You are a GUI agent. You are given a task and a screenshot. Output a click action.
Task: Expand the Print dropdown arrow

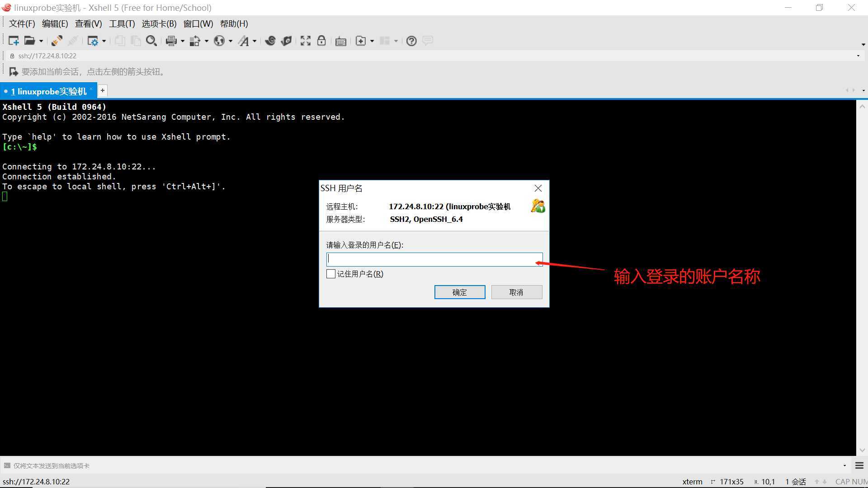(183, 41)
